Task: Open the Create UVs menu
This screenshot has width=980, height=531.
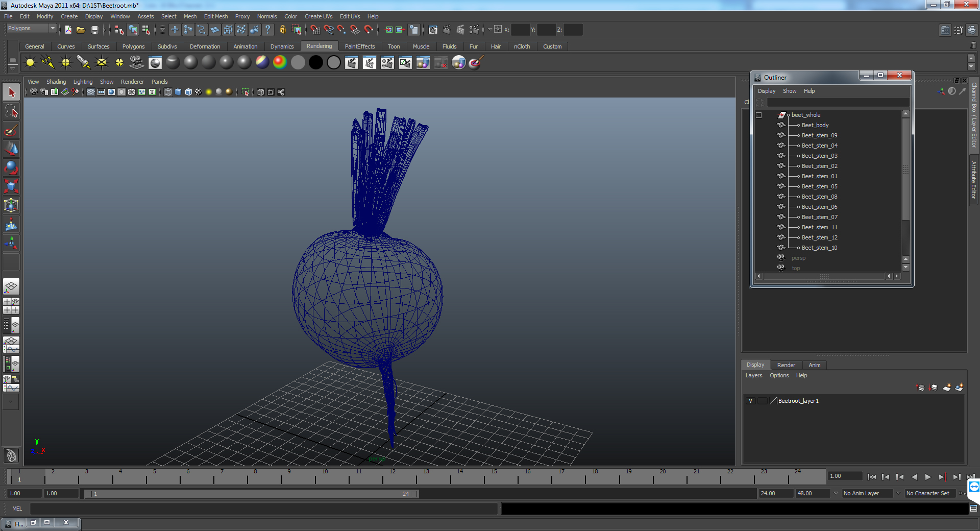Action: pyautogui.click(x=318, y=16)
